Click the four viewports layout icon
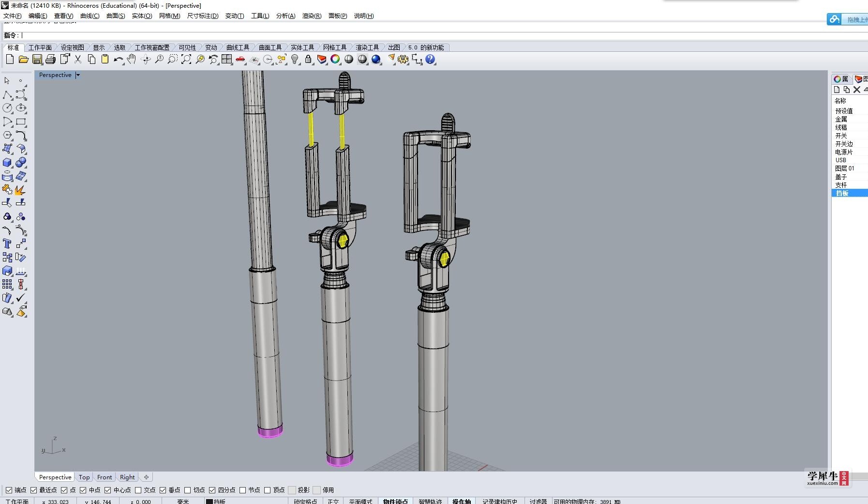Viewport: 868px width, 504px height. pyautogui.click(x=227, y=60)
